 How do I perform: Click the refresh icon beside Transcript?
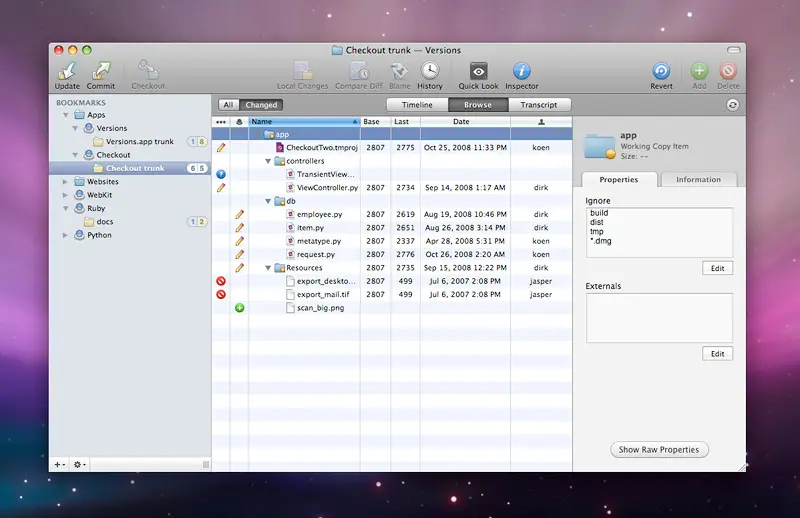point(733,105)
